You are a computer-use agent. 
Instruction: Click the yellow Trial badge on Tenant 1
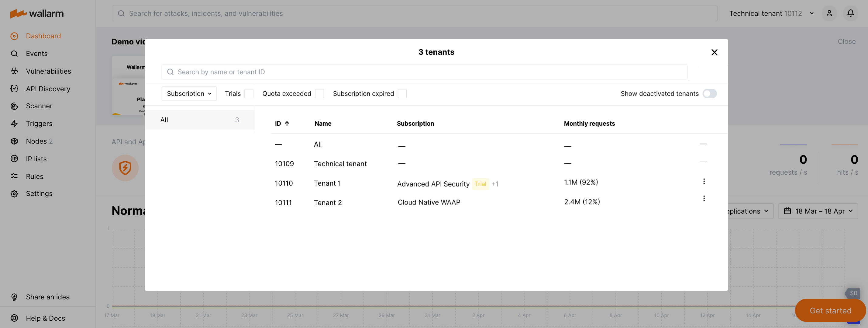point(480,184)
